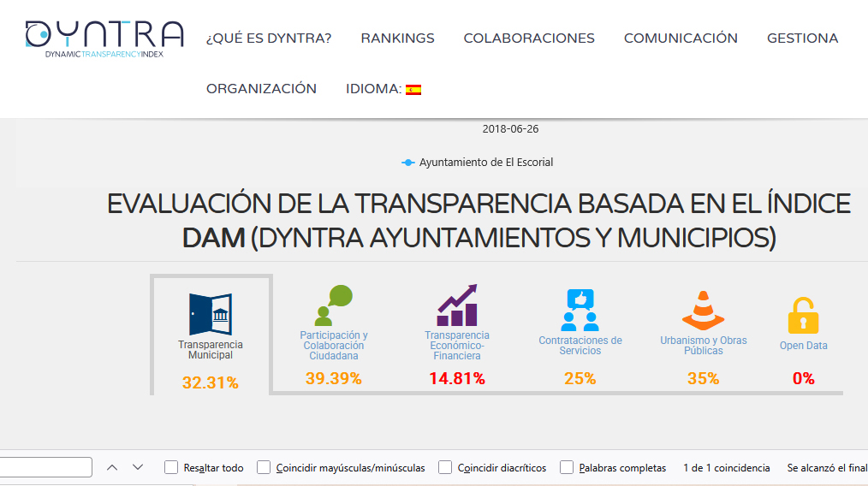Image resolution: width=868 pixels, height=486 pixels.
Task: Click the Spanish flag language icon
Action: (413, 89)
